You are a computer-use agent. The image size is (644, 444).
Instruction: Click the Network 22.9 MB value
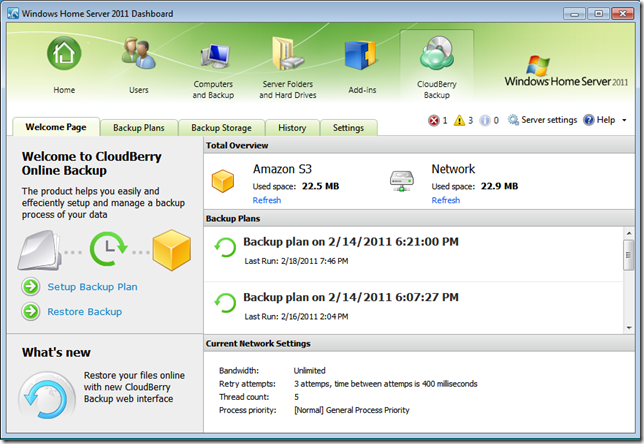[x=499, y=186]
